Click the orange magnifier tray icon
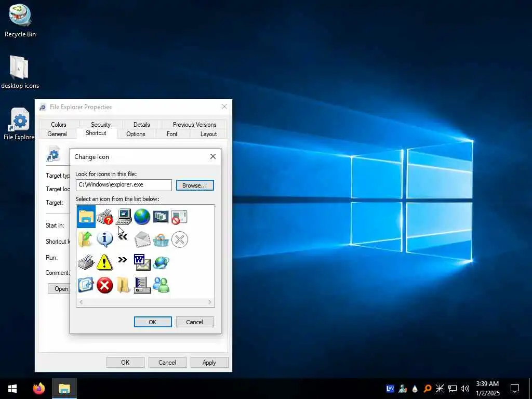The width and height of the screenshot is (532, 399). [427, 389]
